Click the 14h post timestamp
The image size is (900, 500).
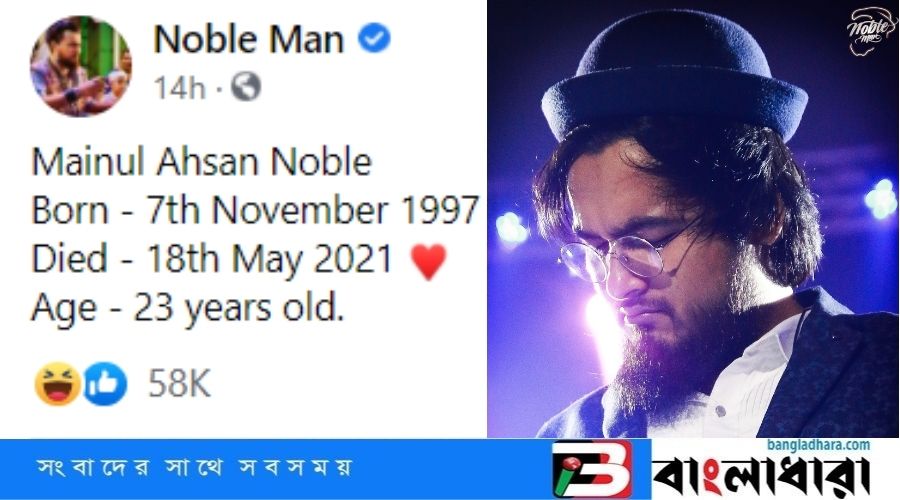point(179,88)
